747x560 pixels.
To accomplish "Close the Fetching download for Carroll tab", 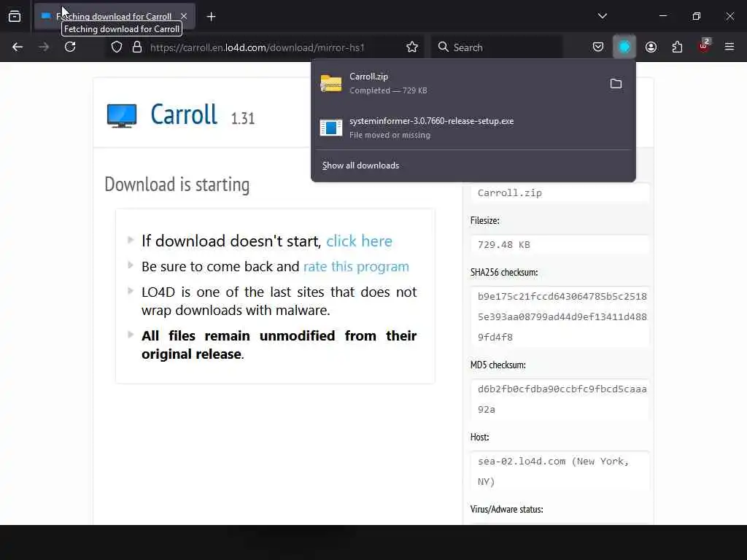I will [x=184, y=16].
